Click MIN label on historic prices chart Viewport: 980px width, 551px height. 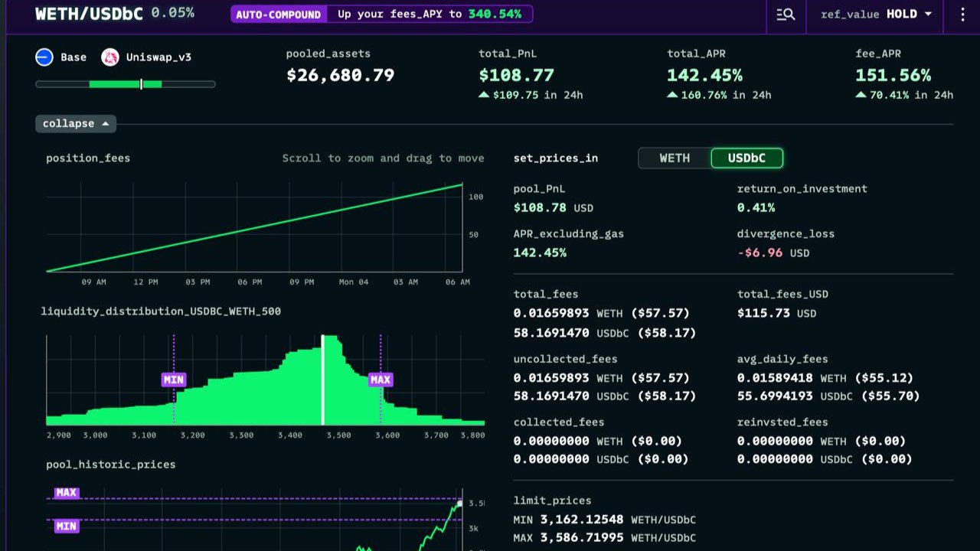pyautogui.click(x=67, y=527)
